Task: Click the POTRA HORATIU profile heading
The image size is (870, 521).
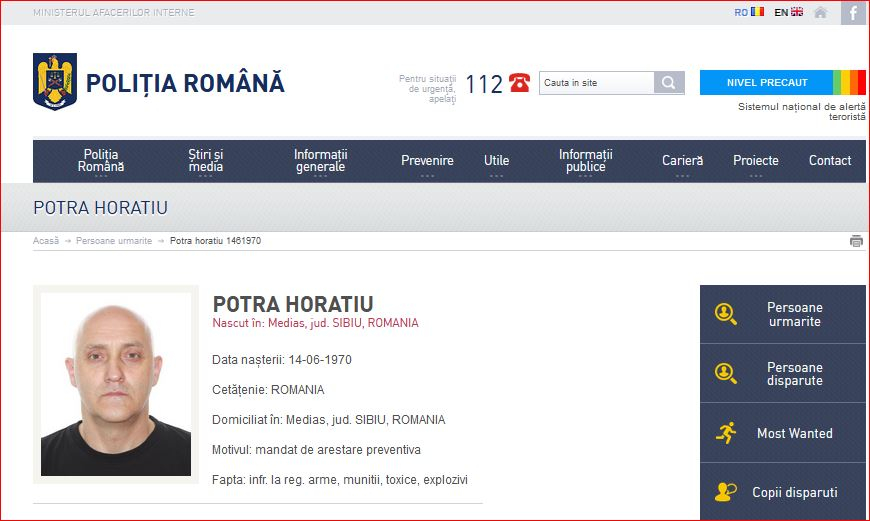Action: click(293, 304)
